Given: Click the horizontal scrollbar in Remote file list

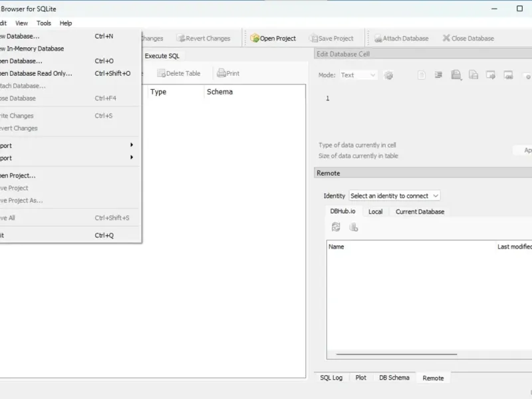Looking at the screenshot, I should (x=396, y=354).
